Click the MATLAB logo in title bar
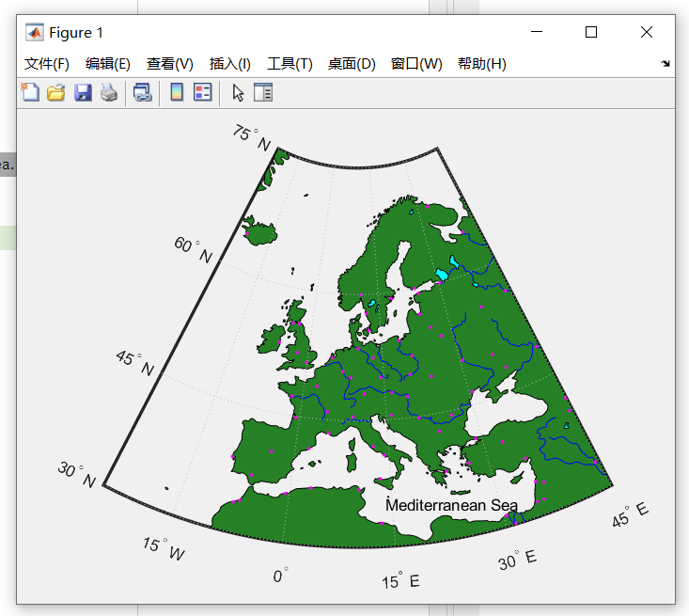689x616 pixels. (34, 32)
